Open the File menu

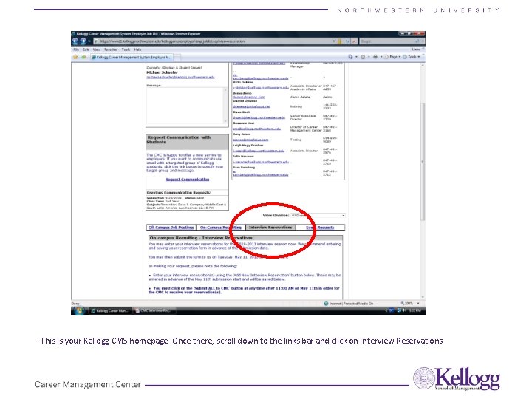pos(76,50)
